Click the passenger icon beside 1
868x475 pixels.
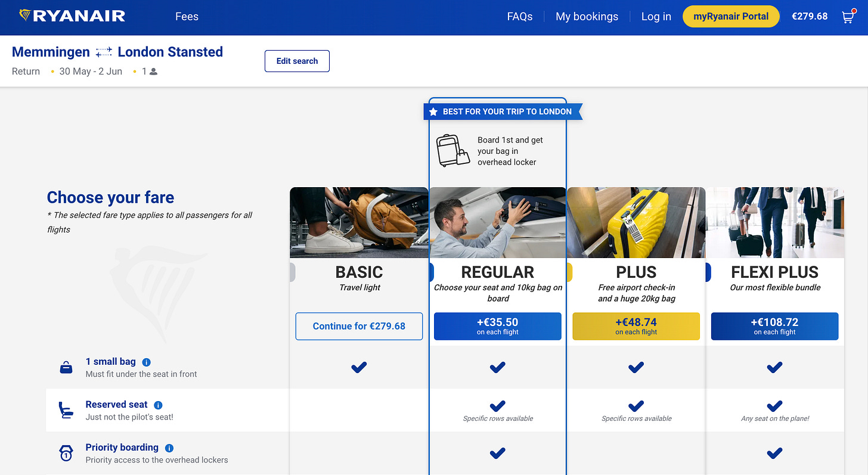tap(154, 72)
